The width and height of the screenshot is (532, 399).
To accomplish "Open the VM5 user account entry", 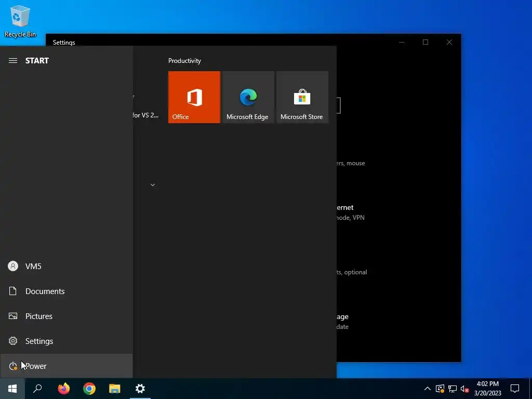I will tap(66, 266).
